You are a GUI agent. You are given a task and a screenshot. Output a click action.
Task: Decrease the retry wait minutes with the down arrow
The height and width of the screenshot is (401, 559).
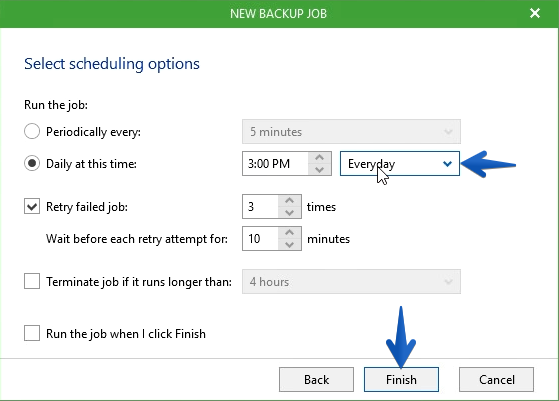click(x=289, y=245)
